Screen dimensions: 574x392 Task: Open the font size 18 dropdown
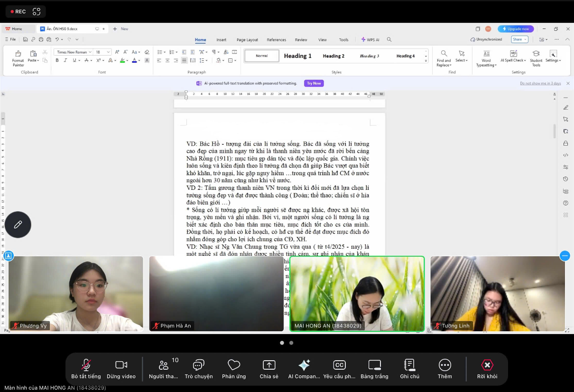tap(108, 52)
